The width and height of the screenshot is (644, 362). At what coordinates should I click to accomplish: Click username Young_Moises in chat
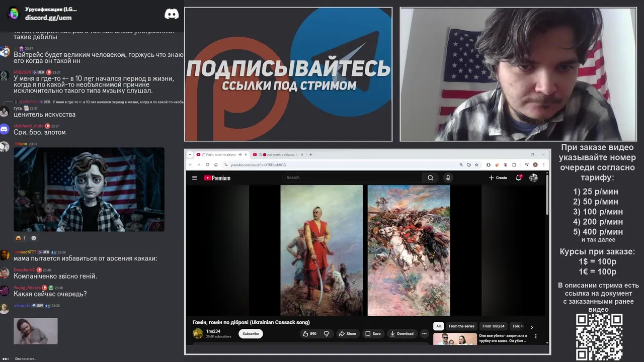27,288
